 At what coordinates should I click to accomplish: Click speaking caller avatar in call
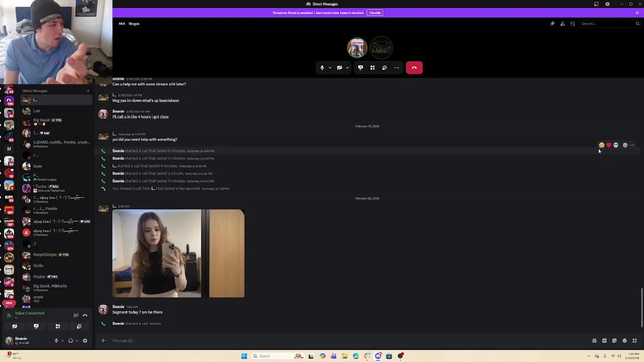[357, 48]
